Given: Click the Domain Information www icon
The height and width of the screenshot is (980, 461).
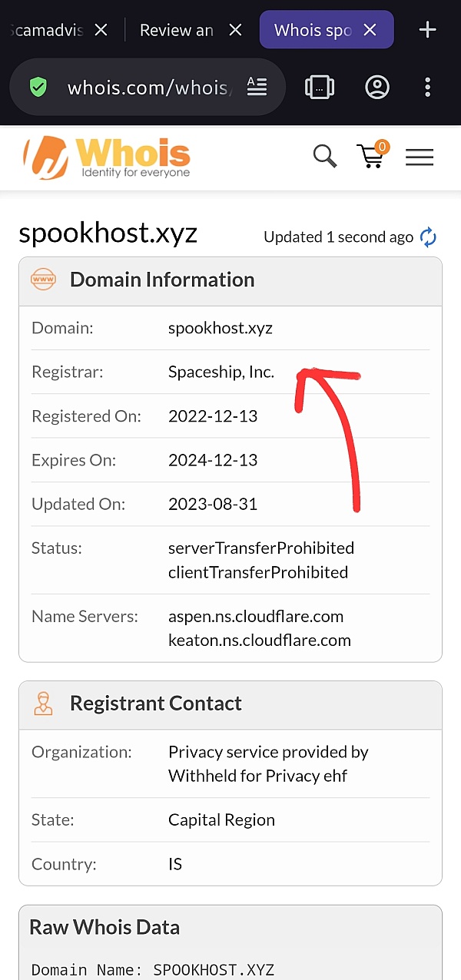Looking at the screenshot, I should 43,280.
